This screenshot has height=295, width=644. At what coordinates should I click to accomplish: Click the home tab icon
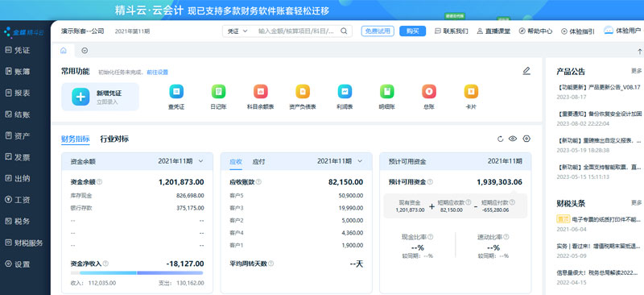[64, 51]
